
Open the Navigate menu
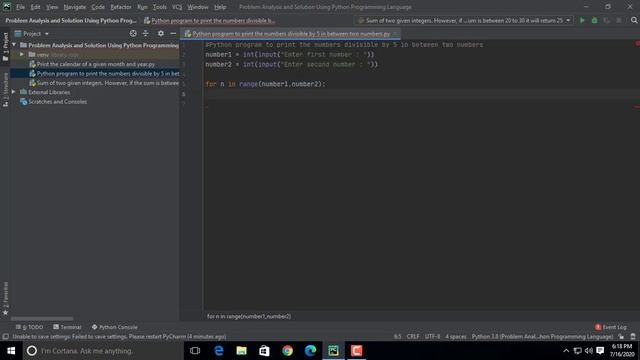pos(75,7)
